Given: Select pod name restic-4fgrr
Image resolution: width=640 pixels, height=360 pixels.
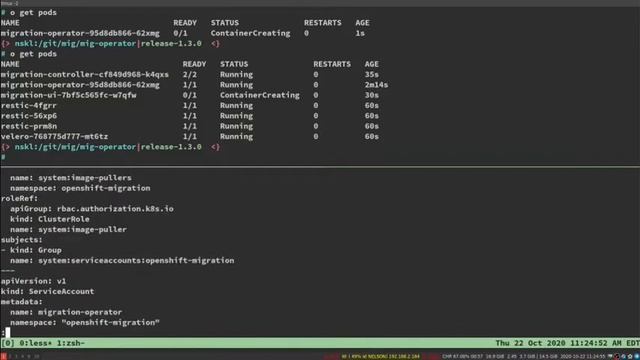Looking at the screenshot, I should (29, 106).
